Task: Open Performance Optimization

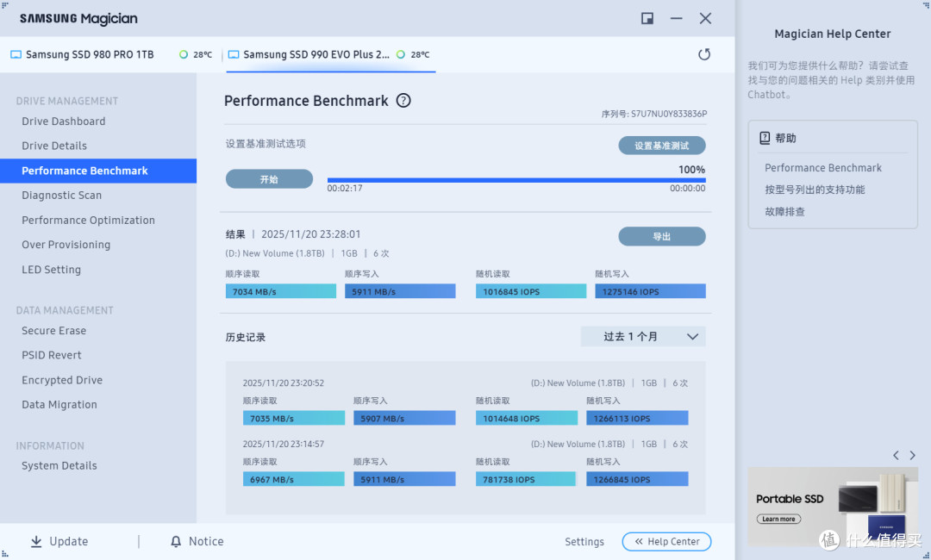Action: (x=89, y=220)
